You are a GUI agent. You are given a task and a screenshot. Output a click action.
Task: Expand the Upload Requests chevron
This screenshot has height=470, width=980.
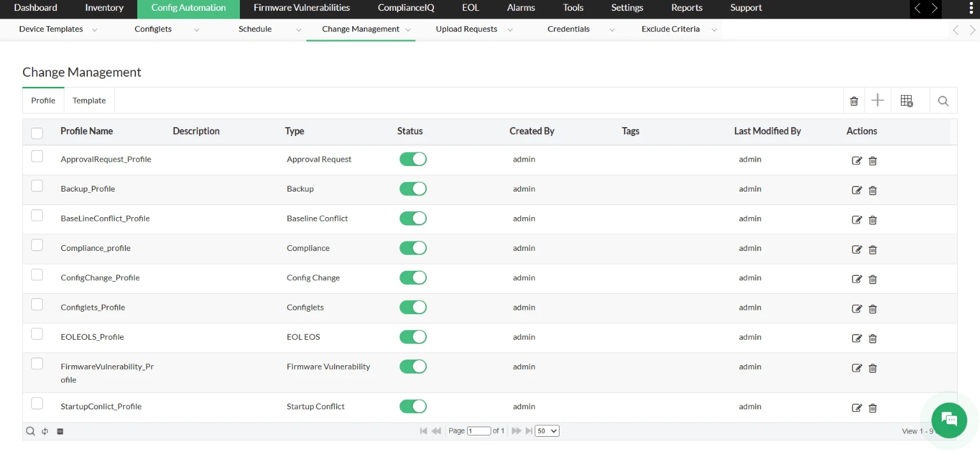(510, 30)
